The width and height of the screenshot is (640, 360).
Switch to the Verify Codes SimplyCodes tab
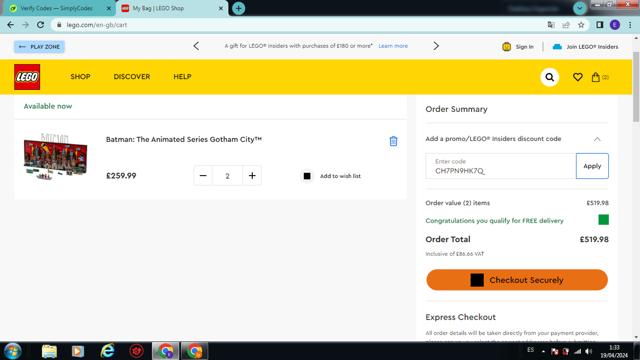(56, 8)
